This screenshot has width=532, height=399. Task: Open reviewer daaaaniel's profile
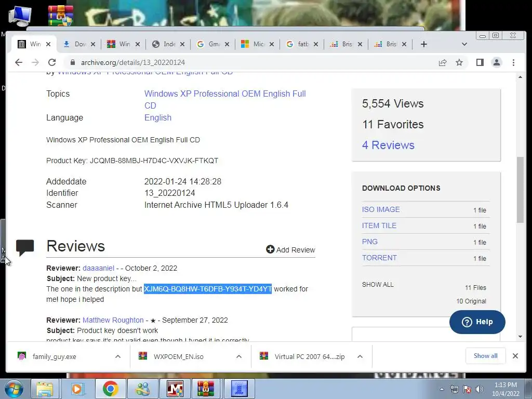pyautogui.click(x=98, y=268)
